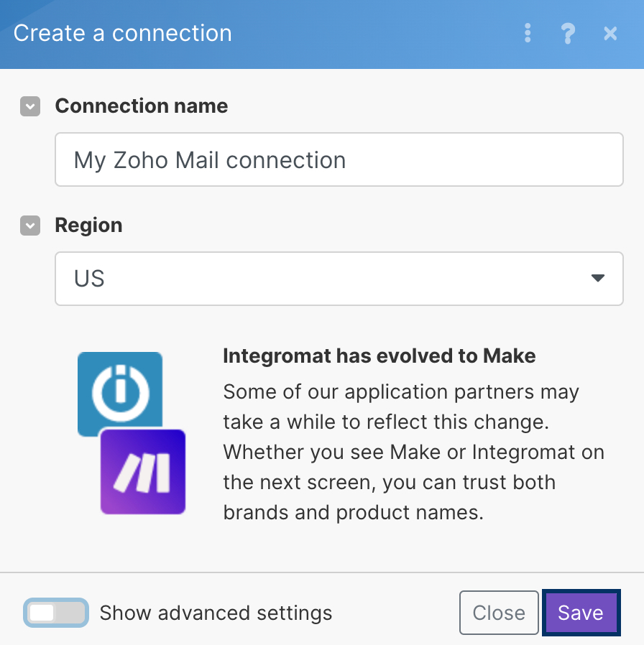Click the question mark help icon
Viewport: 644px width, 645px height.
pos(568,33)
